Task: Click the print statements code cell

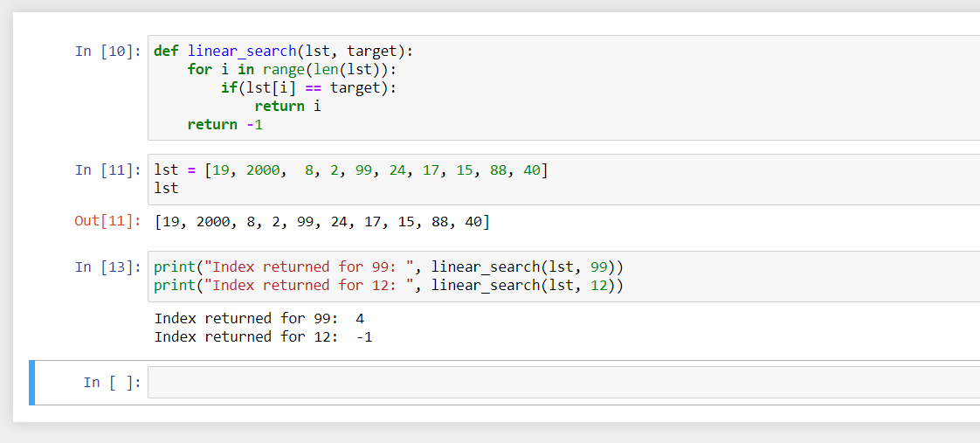Action: point(563,276)
